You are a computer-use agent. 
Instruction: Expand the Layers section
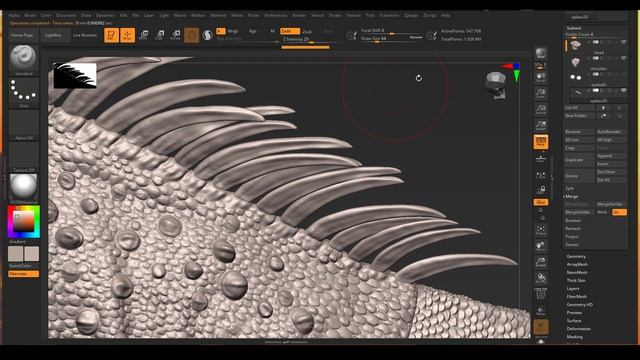click(x=573, y=289)
